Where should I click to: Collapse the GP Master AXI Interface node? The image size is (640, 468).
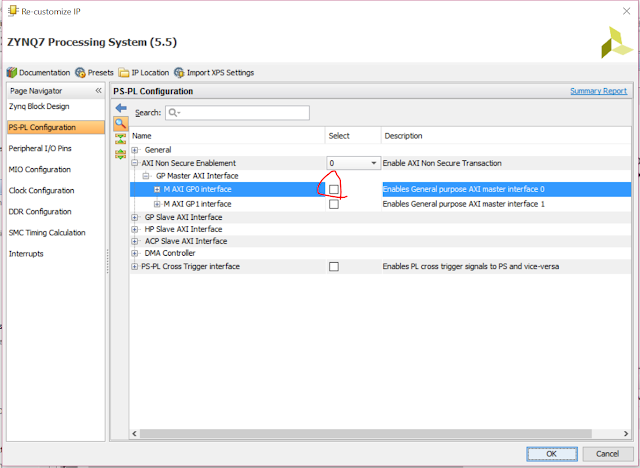146,176
